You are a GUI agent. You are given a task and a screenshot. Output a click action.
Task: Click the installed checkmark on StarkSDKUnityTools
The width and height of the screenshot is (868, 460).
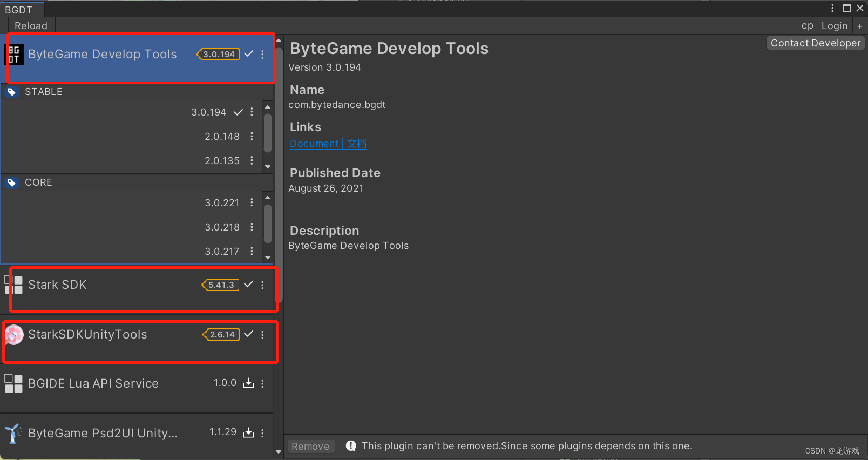[249, 334]
